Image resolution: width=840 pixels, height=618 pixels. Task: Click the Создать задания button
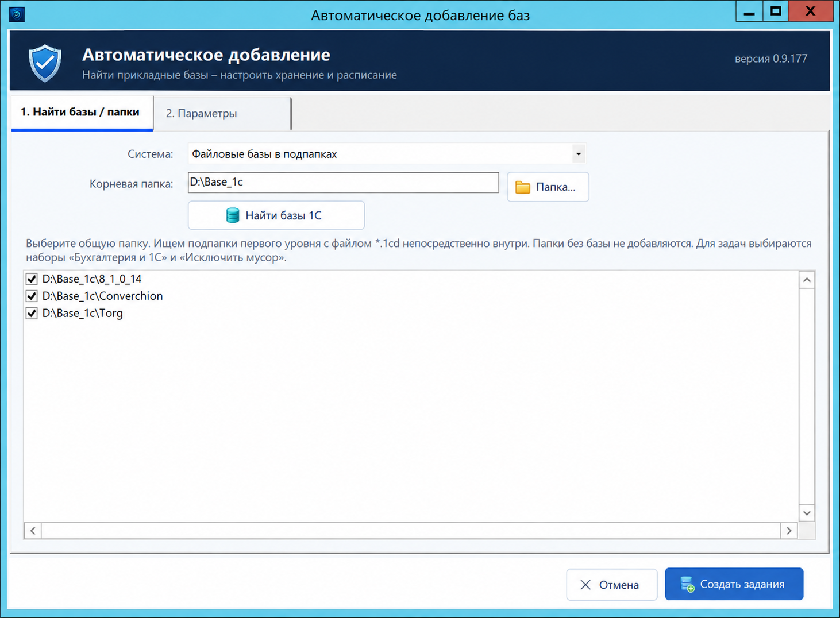tap(734, 584)
